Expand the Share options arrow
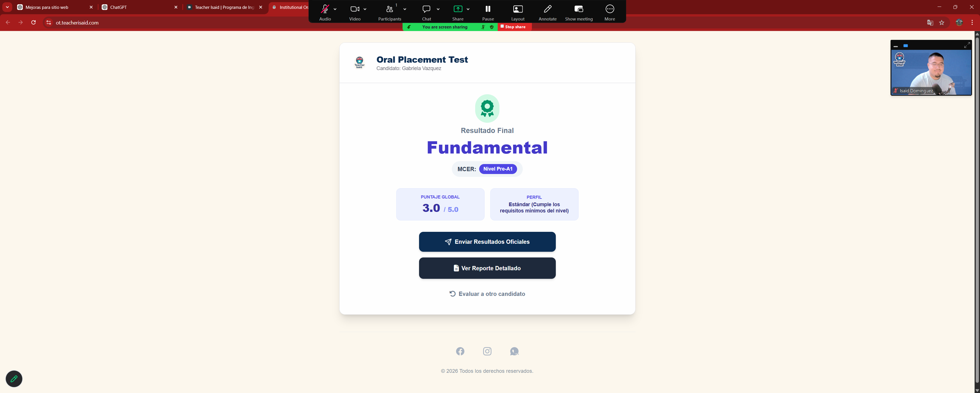Viewport: 980px width, 393px height. click(x=468, y=9)
